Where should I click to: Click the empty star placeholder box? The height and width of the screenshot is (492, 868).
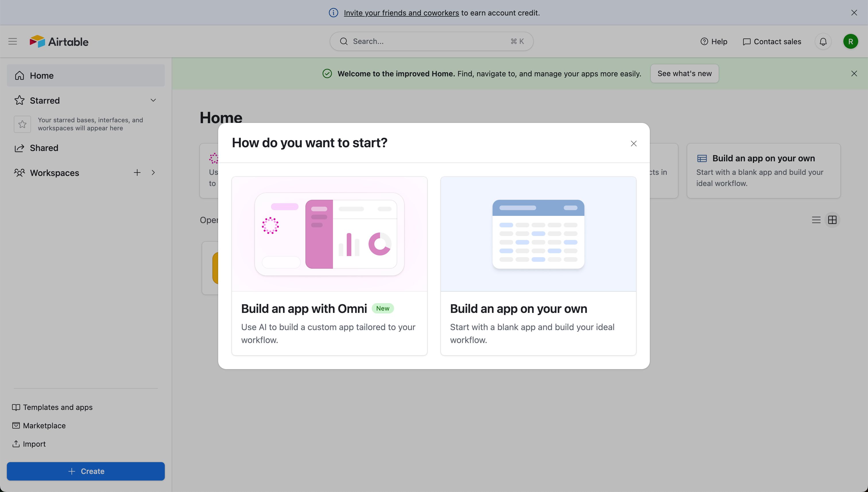pos(22,124)
